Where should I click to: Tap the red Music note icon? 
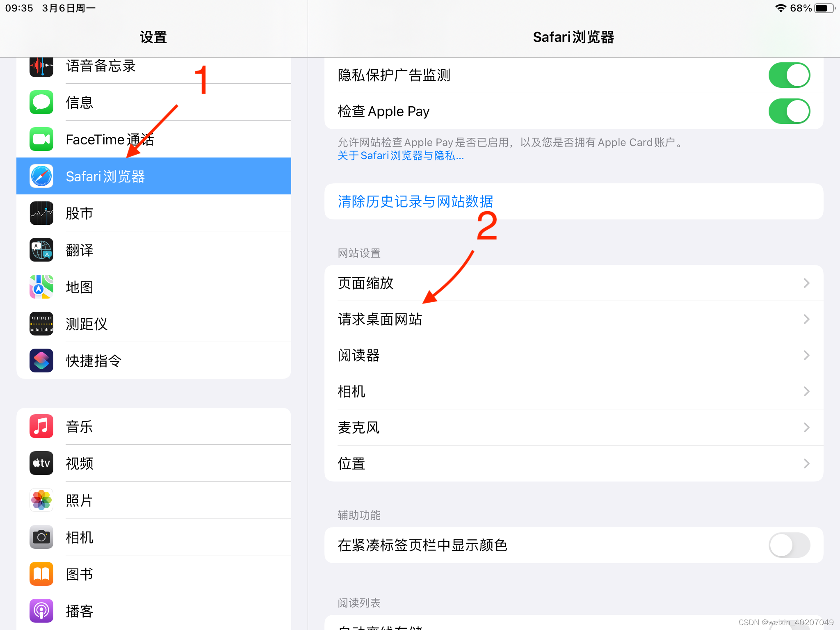(x=41, y=426)
